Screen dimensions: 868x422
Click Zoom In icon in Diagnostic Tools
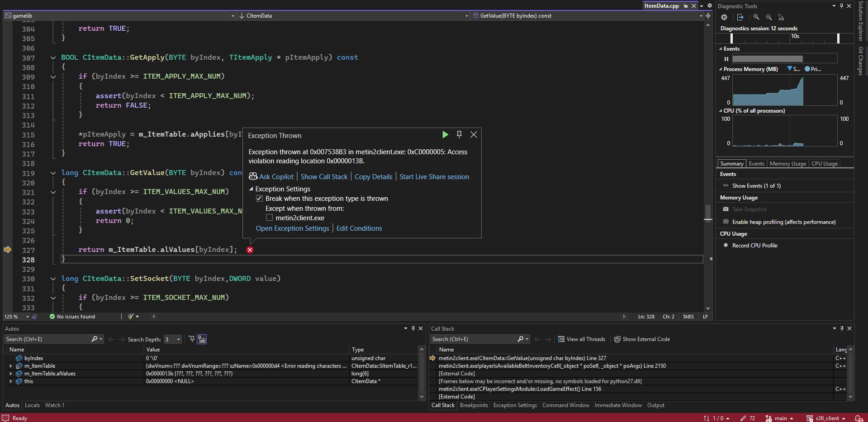756,17
